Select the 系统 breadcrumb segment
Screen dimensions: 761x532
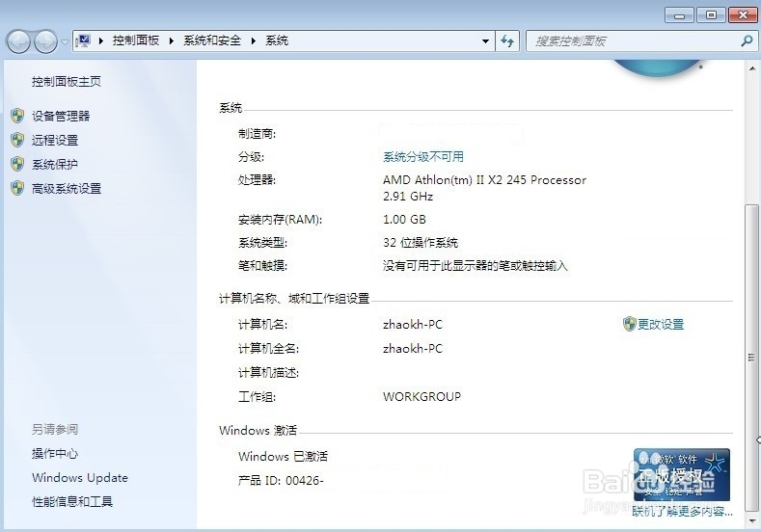click(x=277, y=40)
